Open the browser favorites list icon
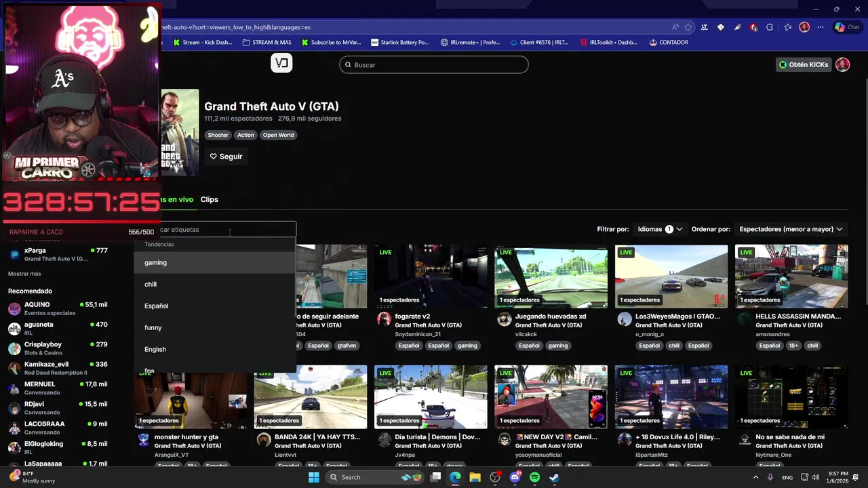Image resolution: width=868 pixels, height=488 pixels. [x=787, y=27]
